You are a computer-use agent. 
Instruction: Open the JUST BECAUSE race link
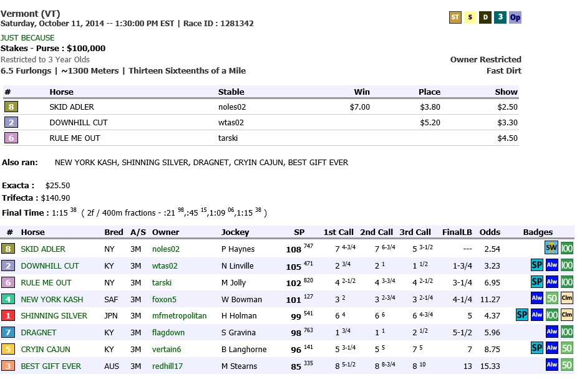(x=27, y=38)
